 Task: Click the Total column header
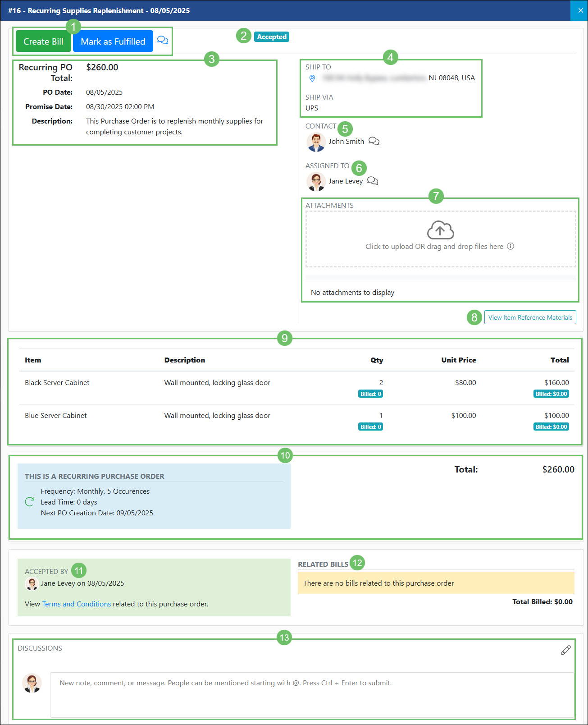[560, 360]
